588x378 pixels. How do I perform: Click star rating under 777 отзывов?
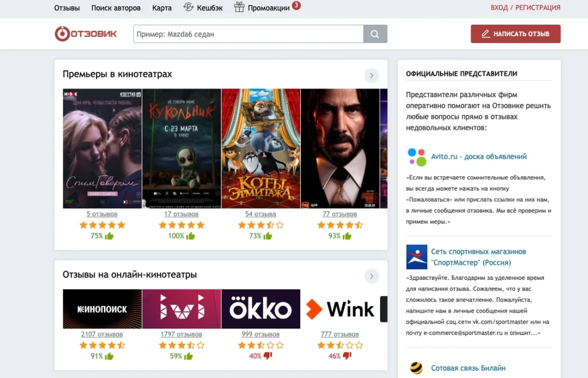[340, 345]
